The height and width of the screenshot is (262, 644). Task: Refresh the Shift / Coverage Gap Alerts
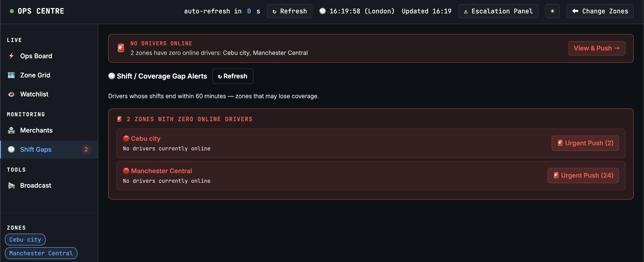(x=233, y=76)
